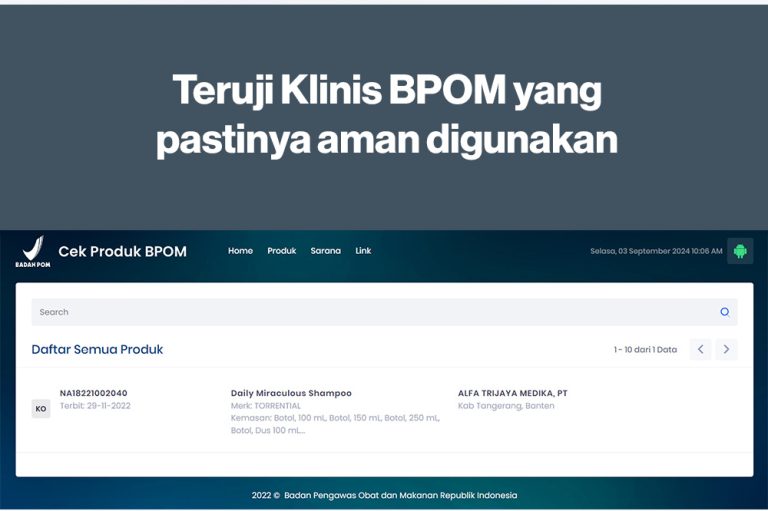Click the date and time text
The height and width of the screenshot is (511, 768).
click(656, 251)
